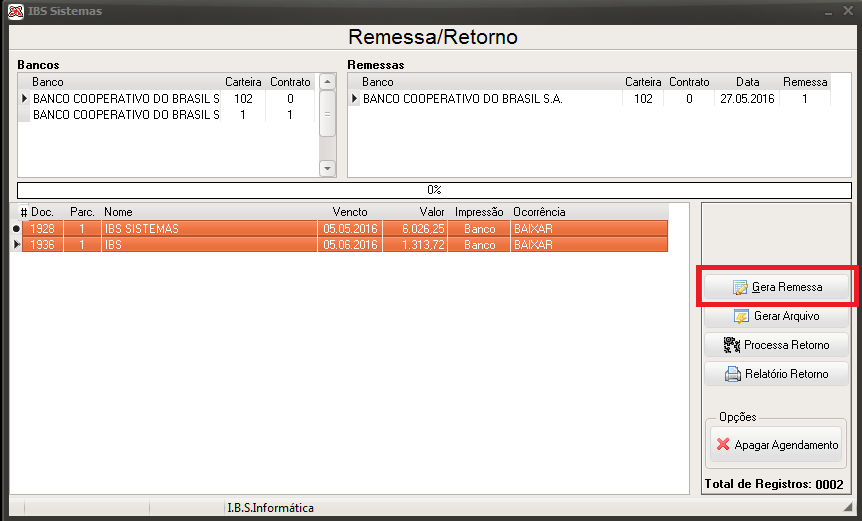Image resolution: width=862 pixels, height=521 pixels.
Task: Click the Gera Remessa notepad icon
Action: pos(740,287)
